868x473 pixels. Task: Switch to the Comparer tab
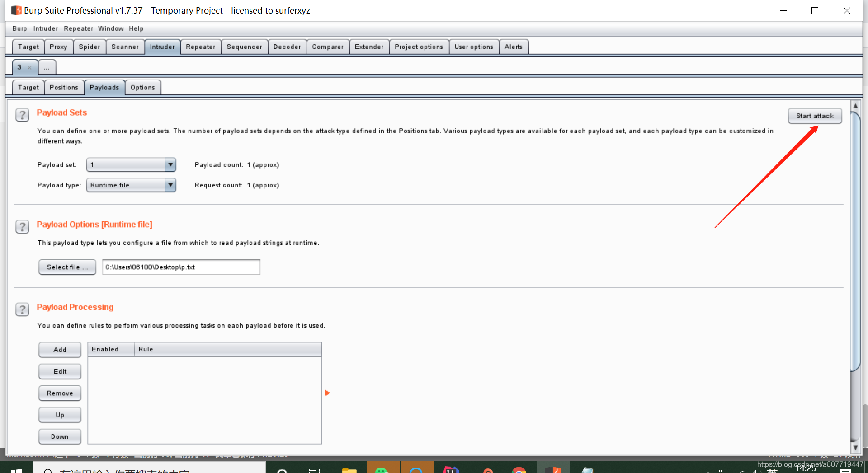[x=328, y=47]
